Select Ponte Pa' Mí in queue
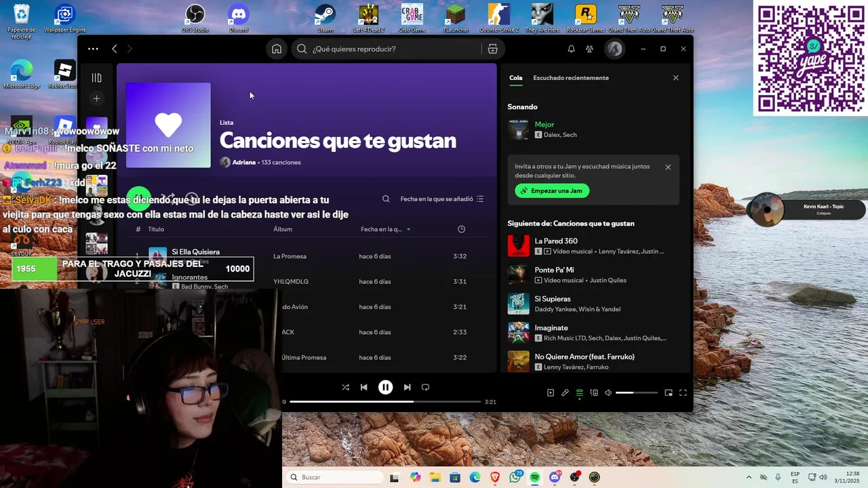This screenshot has width=868, height=488. pyautogui.click(x=593, y=274)
